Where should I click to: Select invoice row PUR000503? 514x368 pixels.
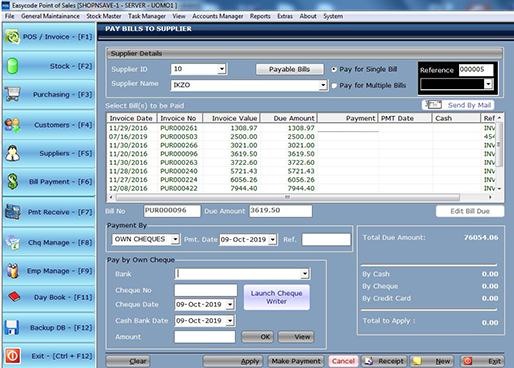[300, 137]
